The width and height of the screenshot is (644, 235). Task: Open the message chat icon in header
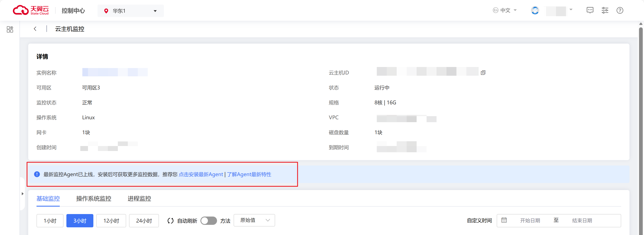590,10
